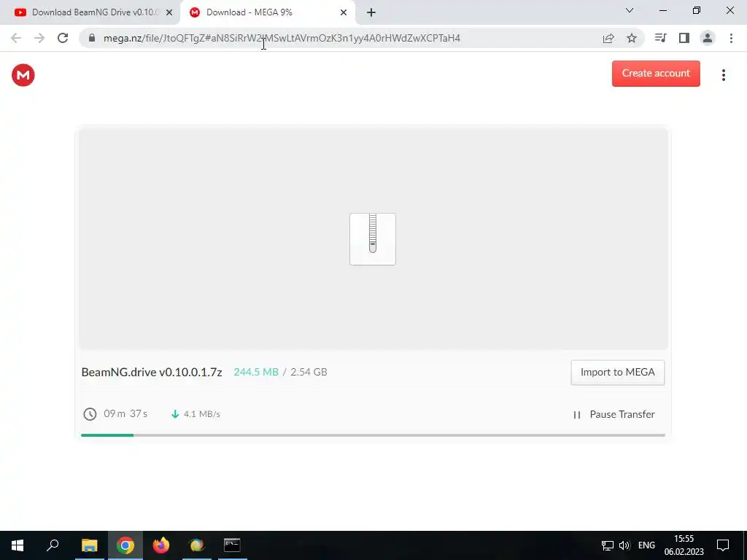747x560 pixels.
Task: Pause the file transfer
Action: tap(614, 414)
